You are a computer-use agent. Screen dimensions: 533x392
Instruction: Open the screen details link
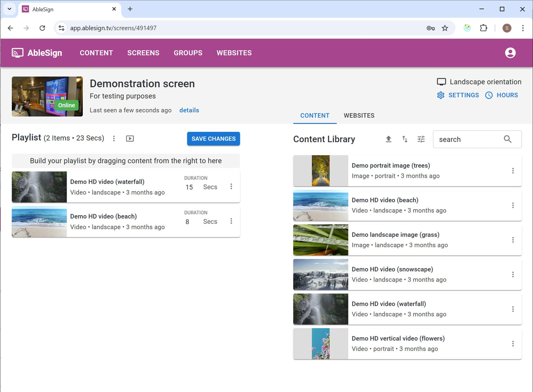click(189, 110)
